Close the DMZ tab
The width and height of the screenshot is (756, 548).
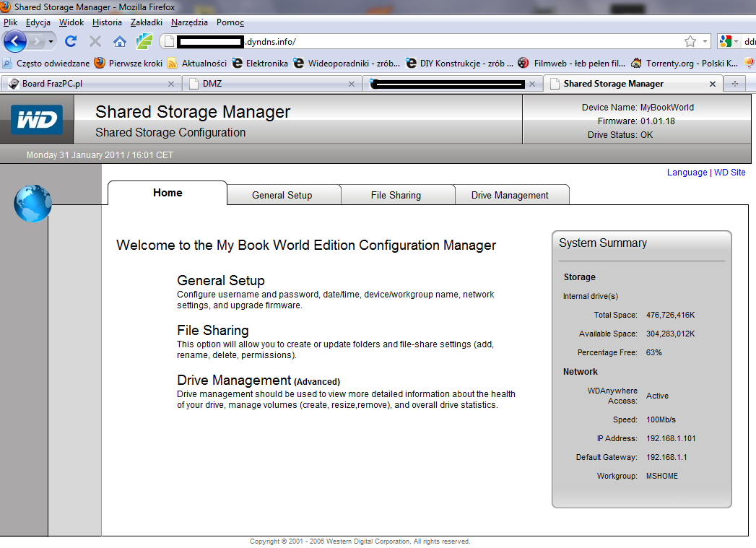click(352, 84)
